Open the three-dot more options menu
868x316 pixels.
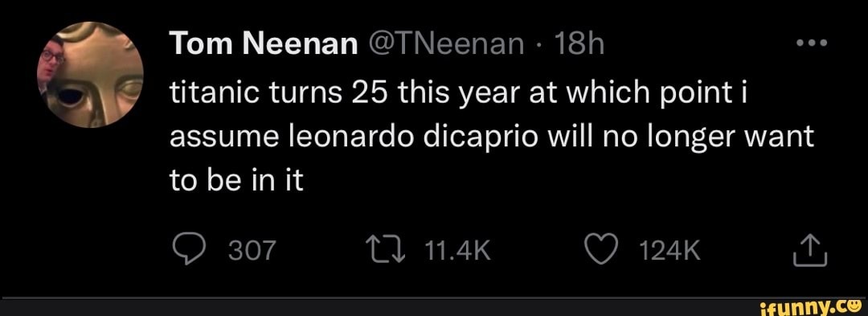coord(810,43)
